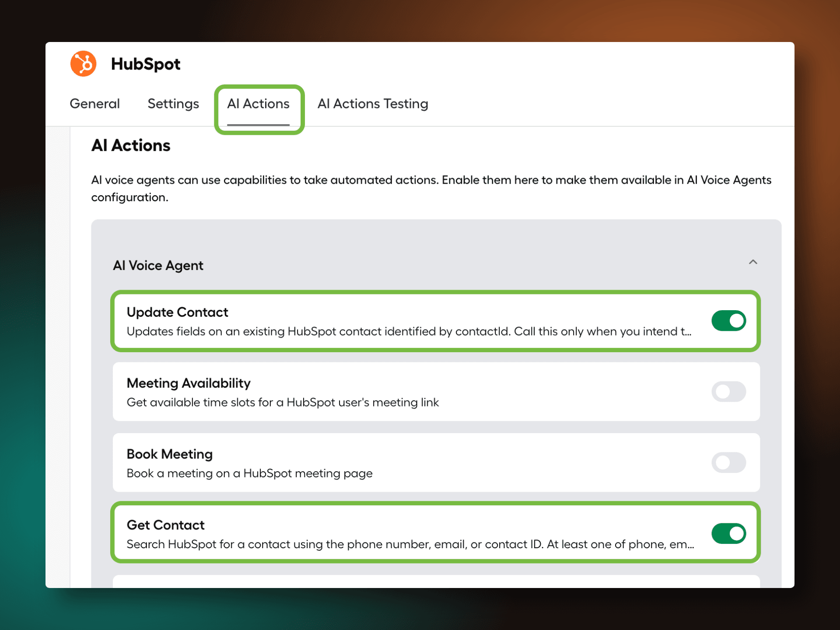
Task: Switch off the Get Contact toggle
Action: 729,533
